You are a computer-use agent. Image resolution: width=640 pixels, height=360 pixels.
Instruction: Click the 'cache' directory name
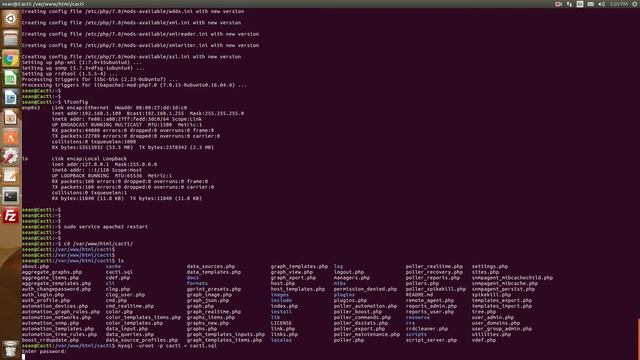[x=113, y=266]
